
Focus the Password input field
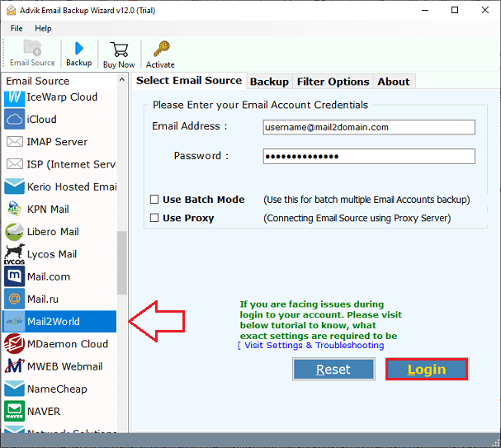pos(369,156)
